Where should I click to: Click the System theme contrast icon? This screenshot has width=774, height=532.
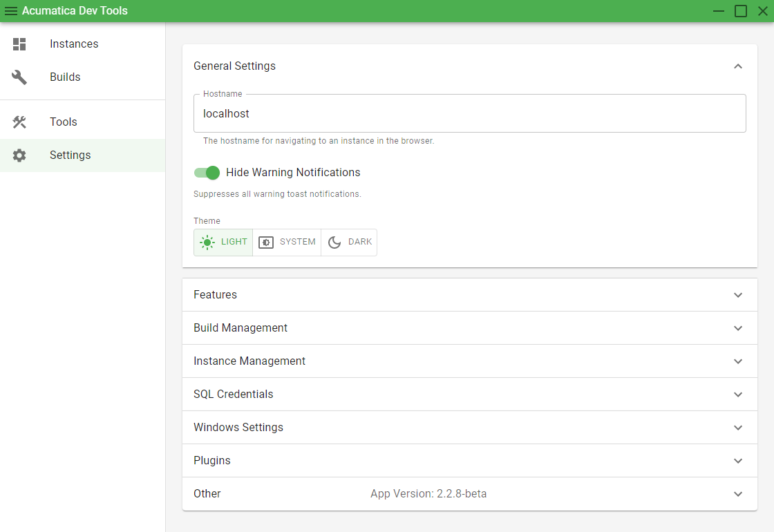266,242
